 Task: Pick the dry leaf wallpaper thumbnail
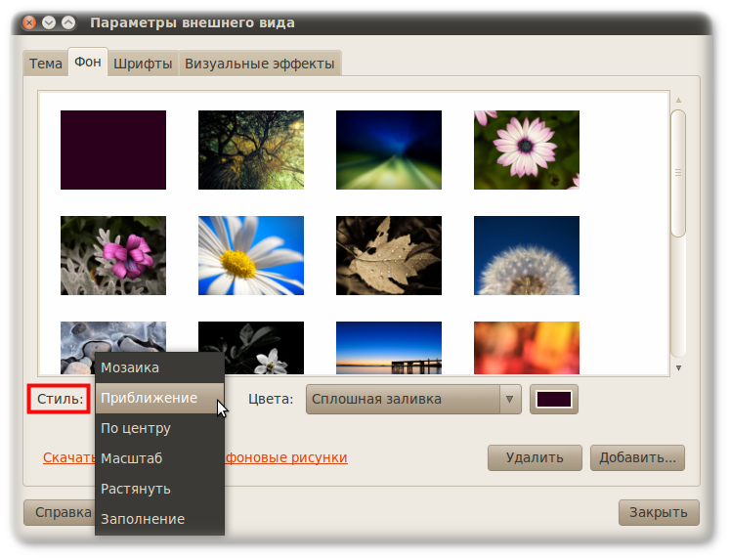pos(388,255)
